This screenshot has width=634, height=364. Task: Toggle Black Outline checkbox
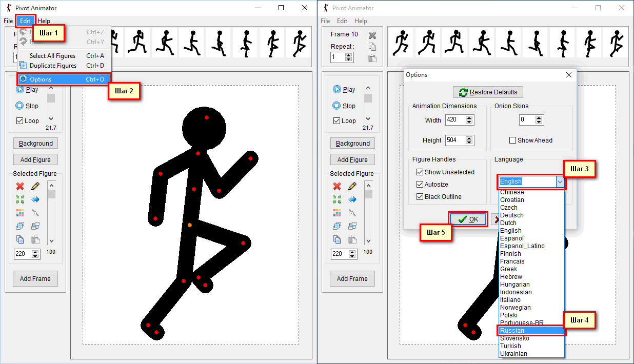coord(420,197)
